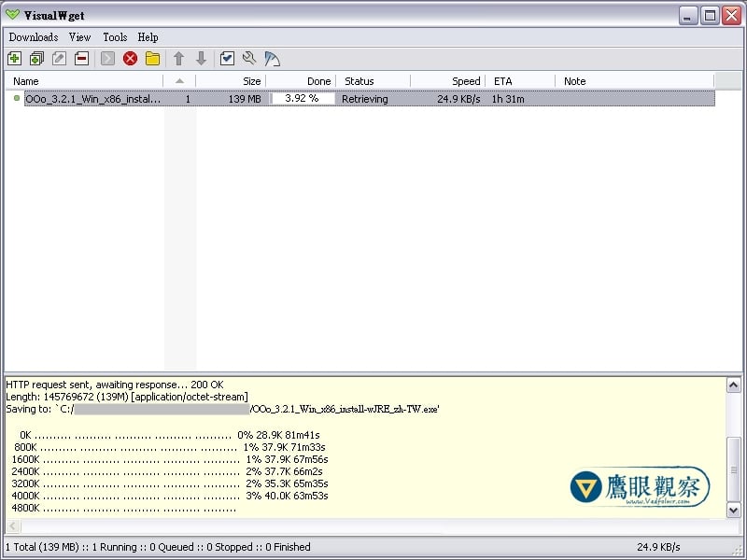Open preferences with the wrench icon
747x560 pixels.
click(x=249, y=59)
